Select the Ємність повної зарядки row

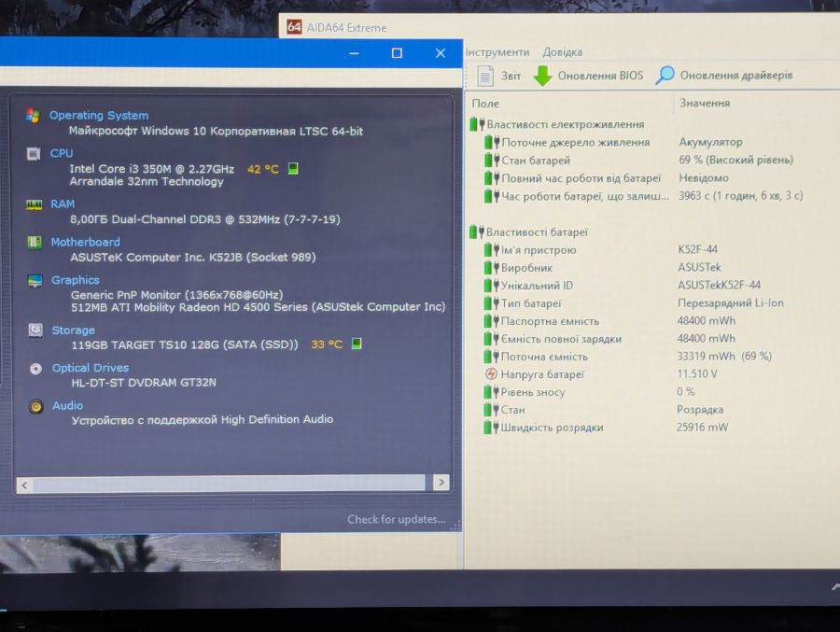[653, 339]
